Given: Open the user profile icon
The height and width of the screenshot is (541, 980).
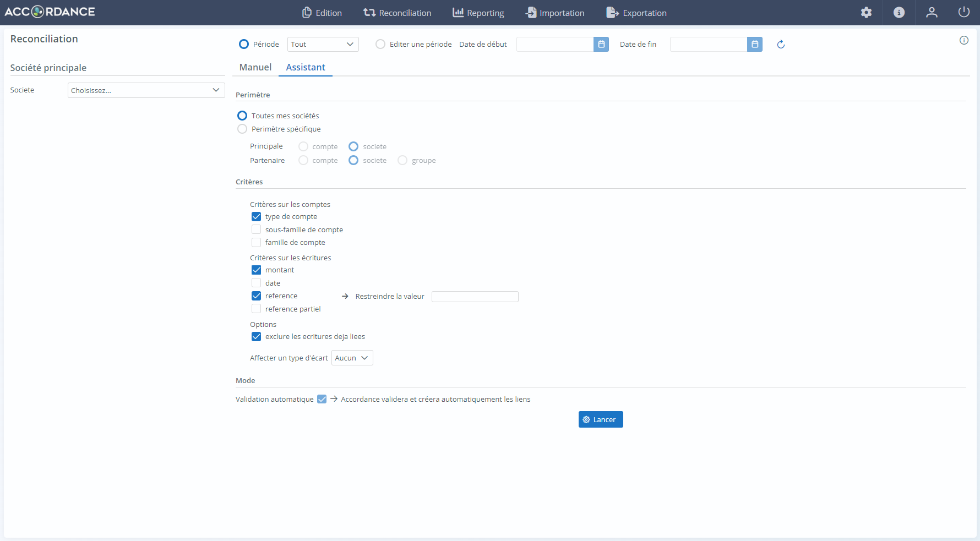Looking at the screenshot, I should [932, 12].
